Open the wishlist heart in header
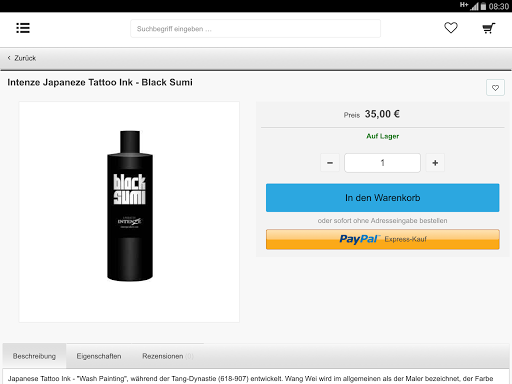Screen dimensions: 512x384 click(451, 28)
